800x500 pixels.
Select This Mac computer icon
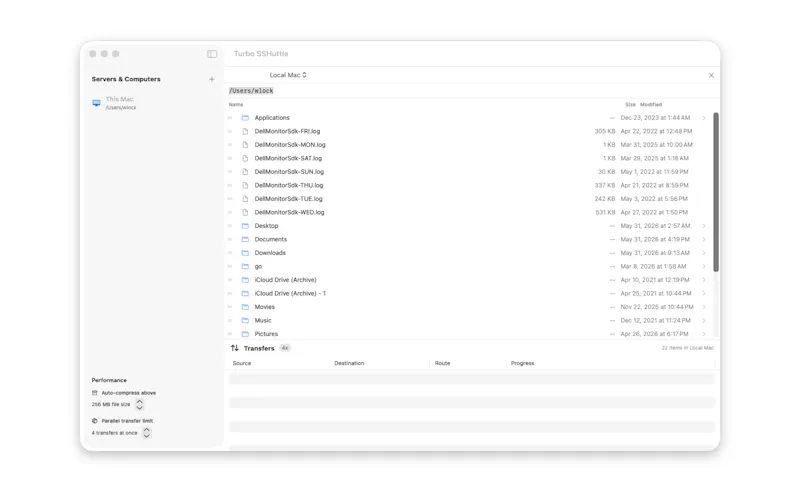coord(96,103)
